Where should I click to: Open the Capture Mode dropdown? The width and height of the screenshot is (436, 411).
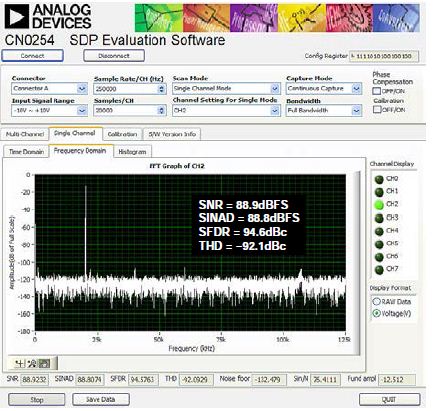click(x=357, y=89)
